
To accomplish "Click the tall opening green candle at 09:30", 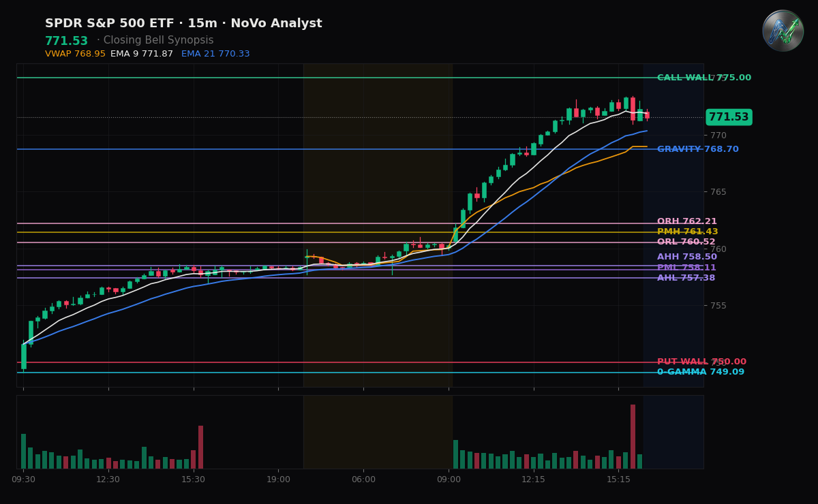I will [24, 356].
